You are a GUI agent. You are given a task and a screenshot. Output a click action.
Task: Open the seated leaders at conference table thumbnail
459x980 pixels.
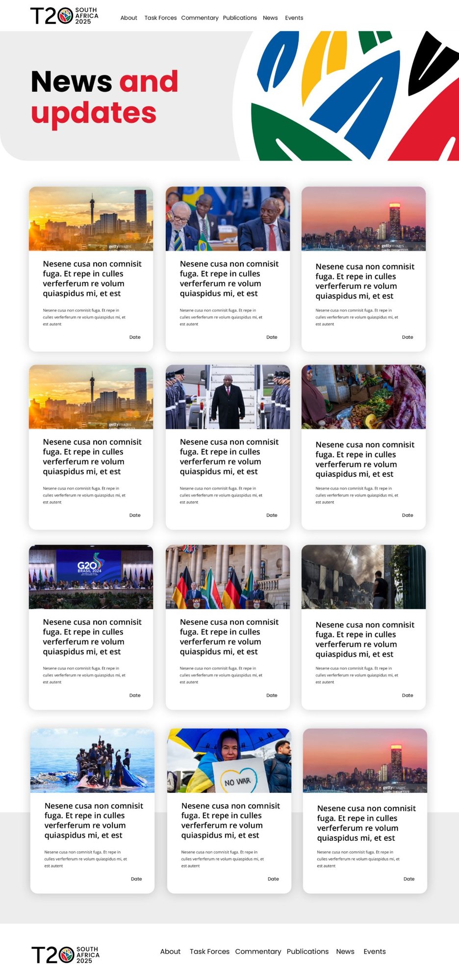(228, 219)
